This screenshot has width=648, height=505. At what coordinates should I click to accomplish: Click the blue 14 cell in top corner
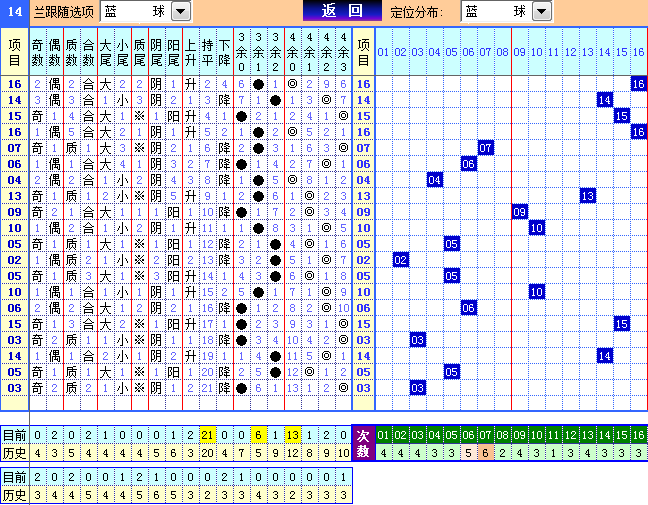click(x=14, y=11)
